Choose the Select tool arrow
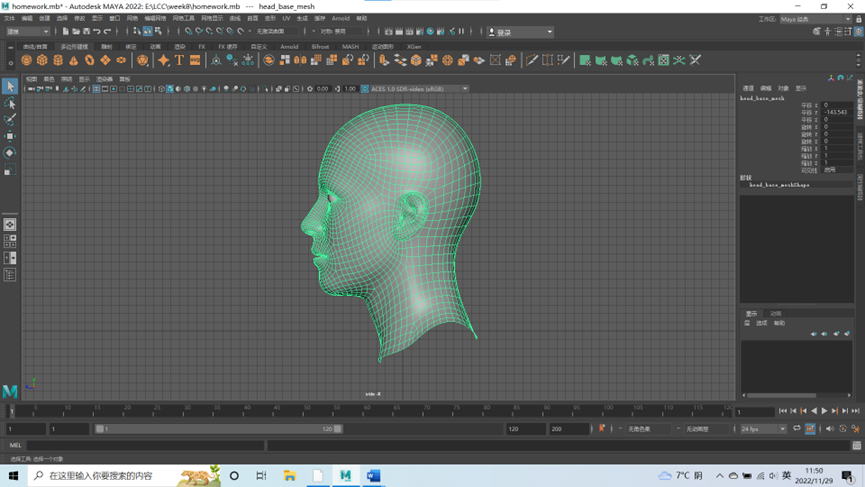 (x=10, y=87)
